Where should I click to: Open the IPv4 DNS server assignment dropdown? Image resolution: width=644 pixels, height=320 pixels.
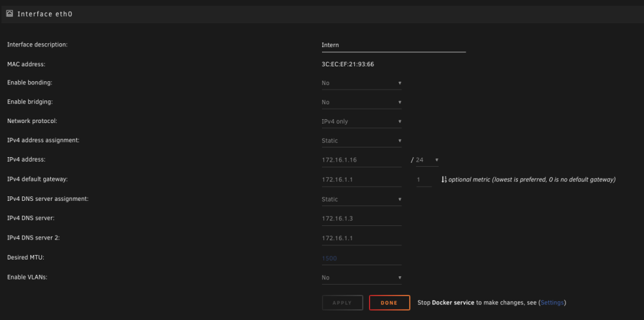(x=361, y=199)
